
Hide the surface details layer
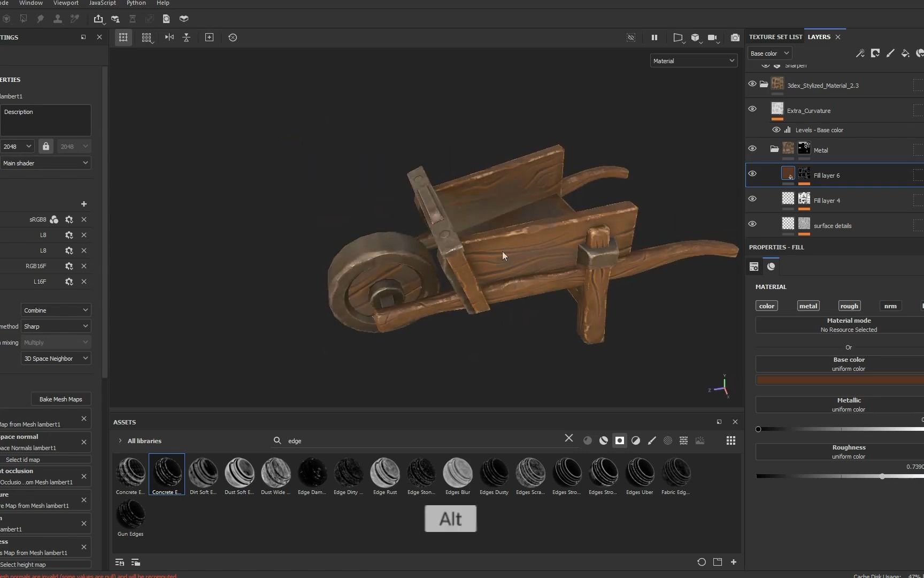[752, 224]
